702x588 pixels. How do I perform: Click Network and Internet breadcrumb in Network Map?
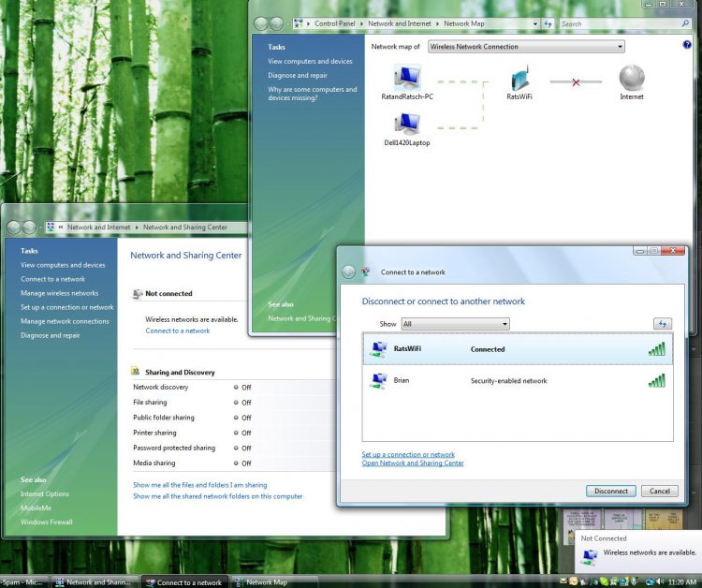[400, 23]
